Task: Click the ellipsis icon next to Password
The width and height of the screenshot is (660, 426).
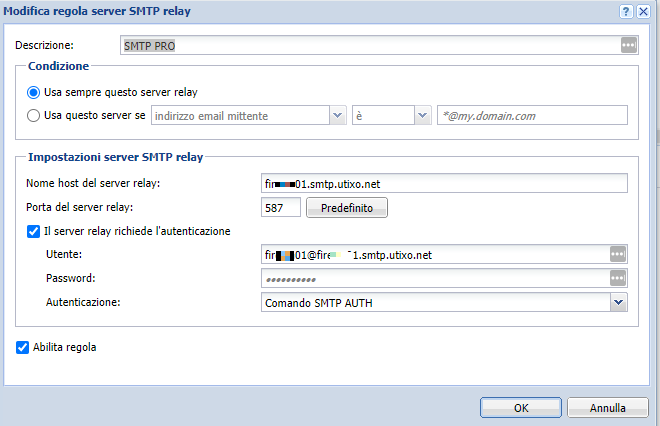Action: pos(618,278)
